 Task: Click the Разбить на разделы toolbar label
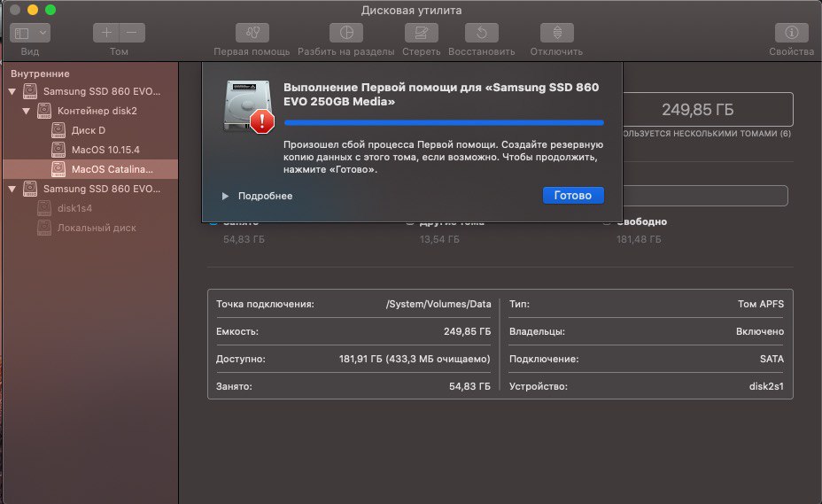click(346, 51)
